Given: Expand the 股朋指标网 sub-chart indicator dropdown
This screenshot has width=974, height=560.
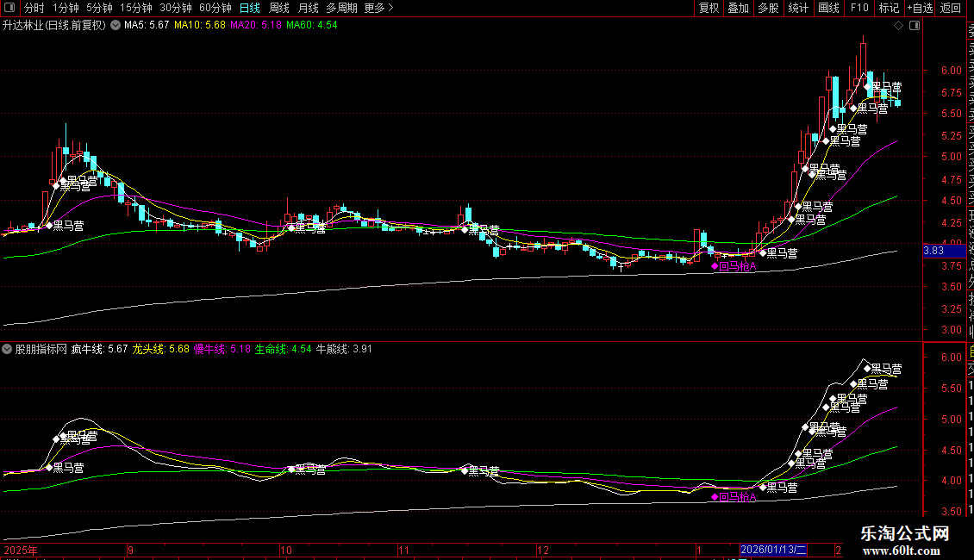Looking at the screenshot, I should coord(8,350).
